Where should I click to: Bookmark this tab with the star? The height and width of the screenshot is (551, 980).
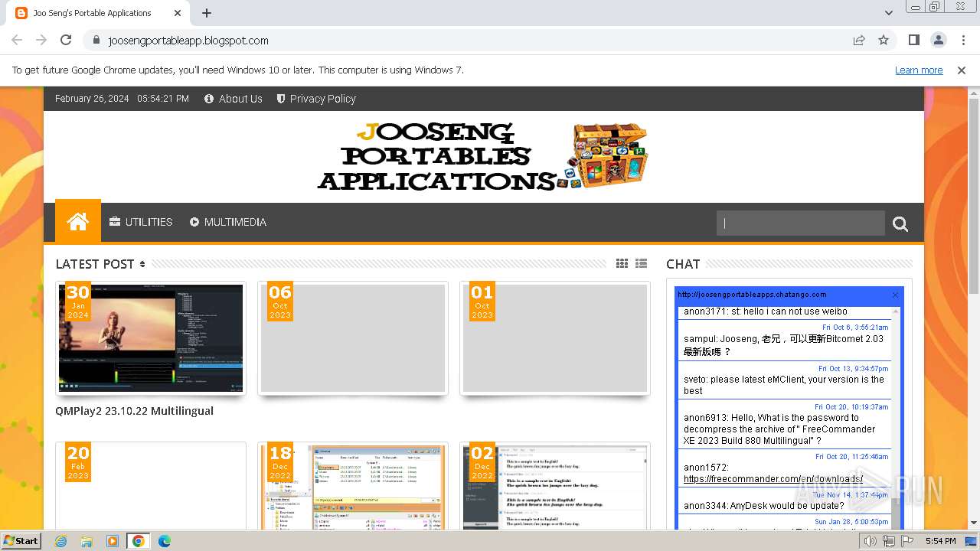pos(884,40)
